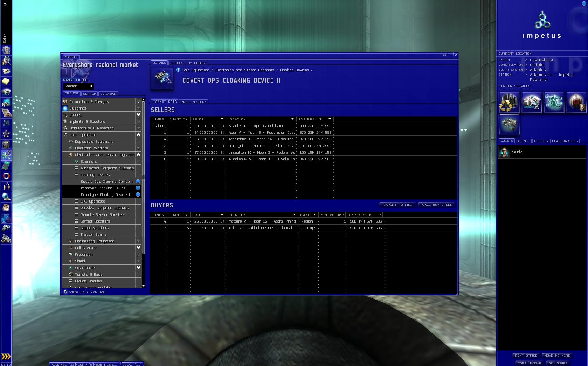Click the market tree vertical scrollbar handle
The height and width of the screenshot is (366, 588).
(x=143, y=178)
